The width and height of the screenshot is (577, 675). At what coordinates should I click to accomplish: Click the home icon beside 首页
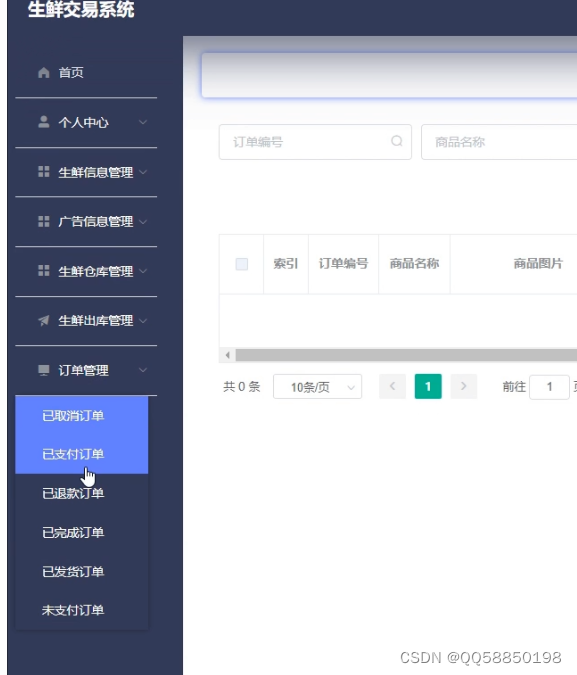coord(43,73)
